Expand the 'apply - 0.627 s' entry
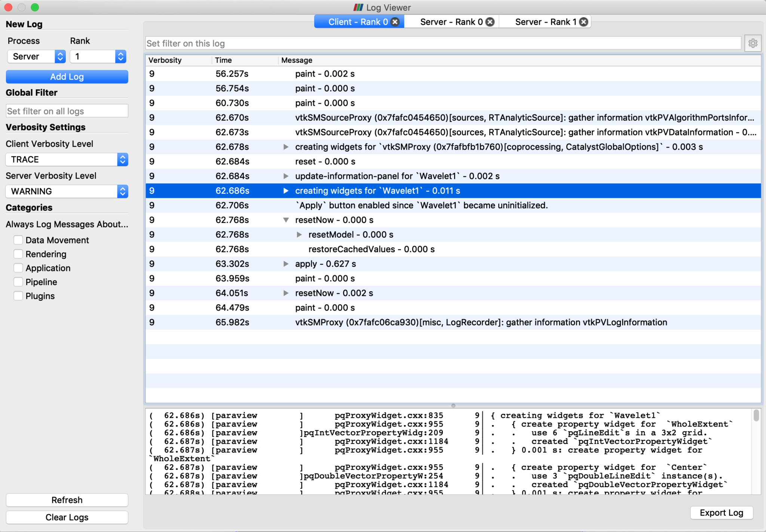The image size is (766, 532). point(286,263)
